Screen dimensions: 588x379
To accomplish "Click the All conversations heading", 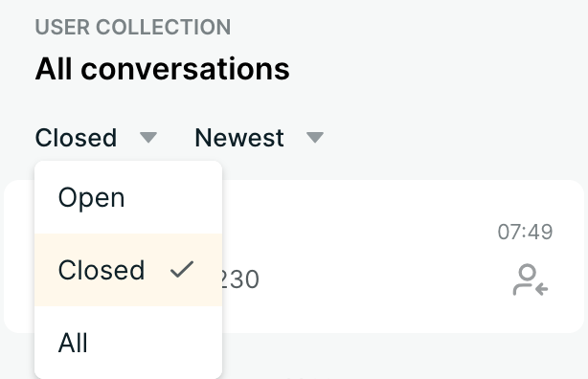I will (x=162, y=69).
